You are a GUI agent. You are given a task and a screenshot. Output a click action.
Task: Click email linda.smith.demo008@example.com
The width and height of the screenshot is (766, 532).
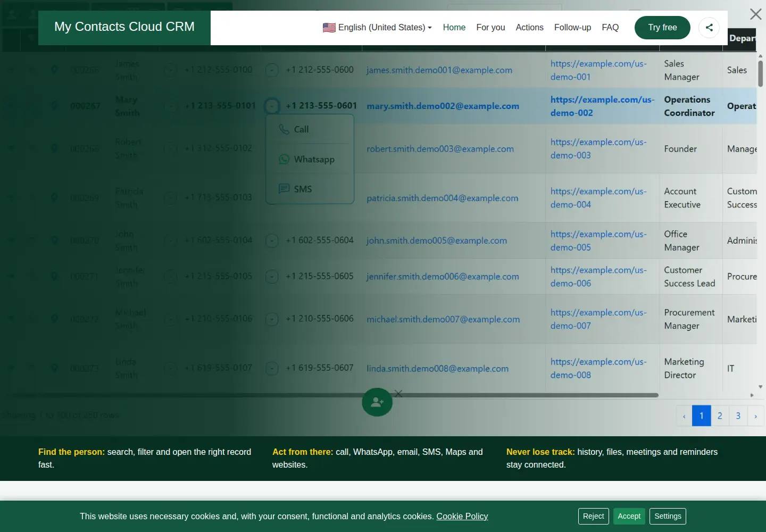437,368
